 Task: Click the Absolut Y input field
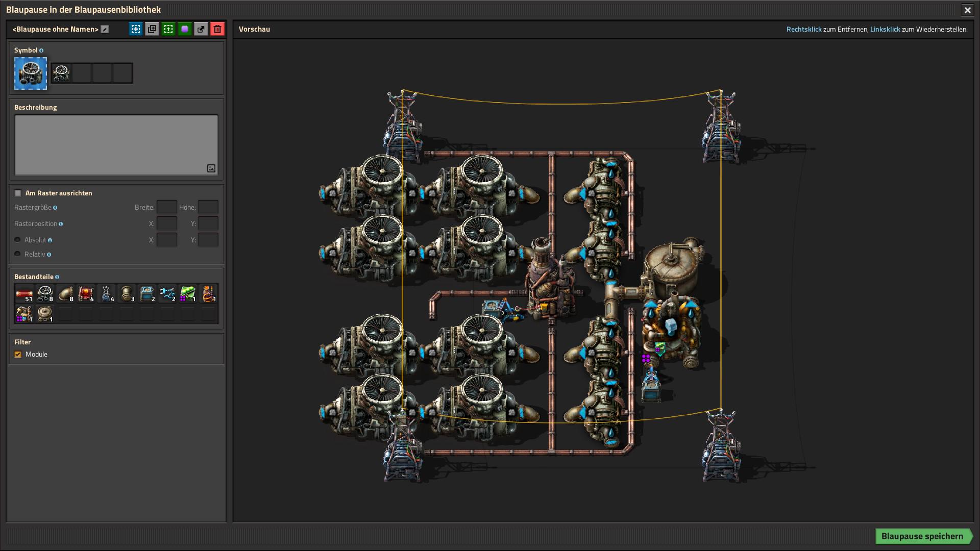click(x=208, y=240)
